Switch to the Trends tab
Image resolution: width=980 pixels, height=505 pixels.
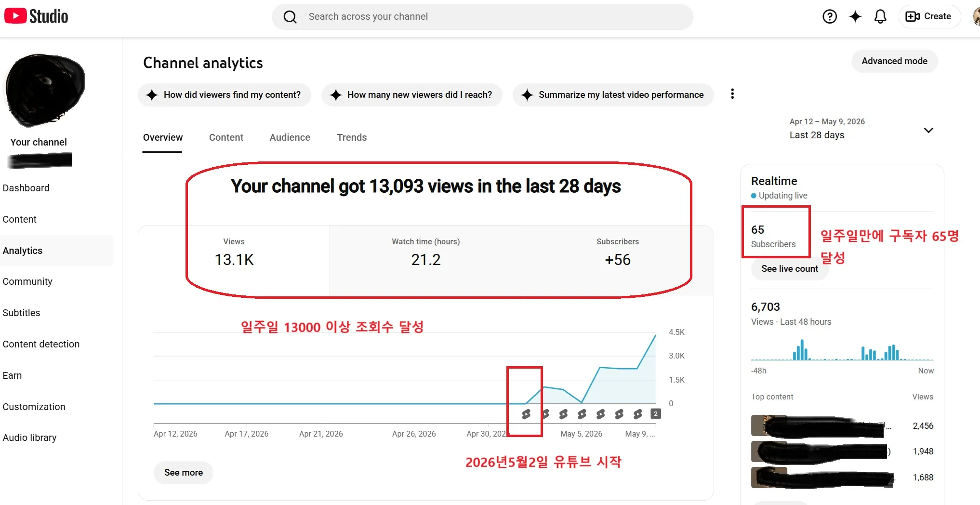click(352, 137)
